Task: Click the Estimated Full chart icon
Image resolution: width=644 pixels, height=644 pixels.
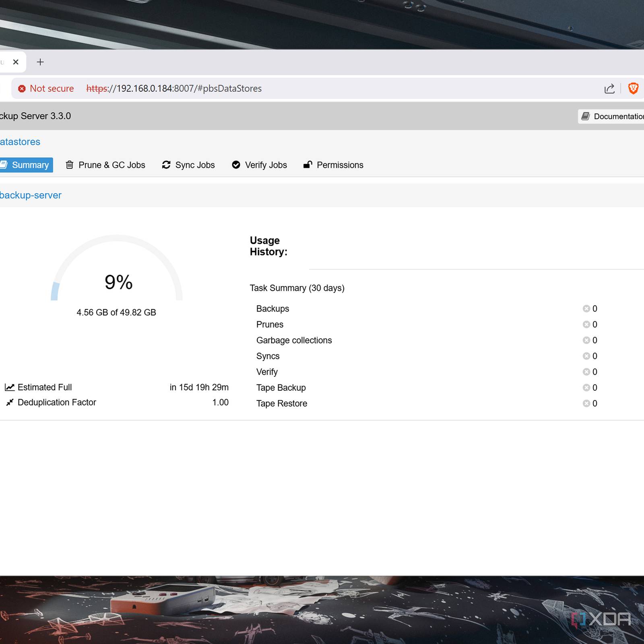Action: click(10, 387)
